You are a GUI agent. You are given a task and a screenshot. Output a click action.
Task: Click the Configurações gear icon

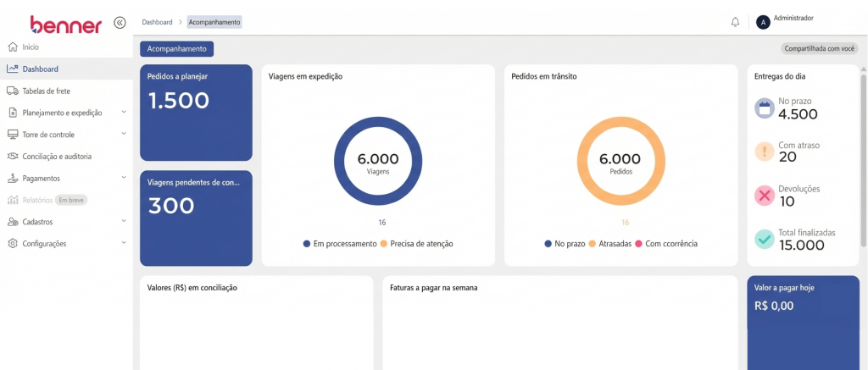click(x=13, y=243)
